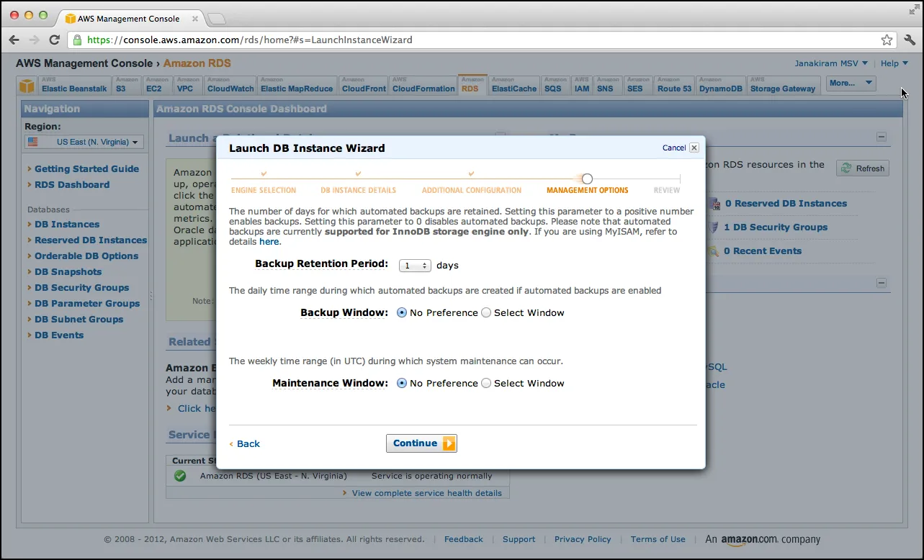Click the Recent Events magnifier icon
This screenshot has height=560, width=924.
[714, 251]
